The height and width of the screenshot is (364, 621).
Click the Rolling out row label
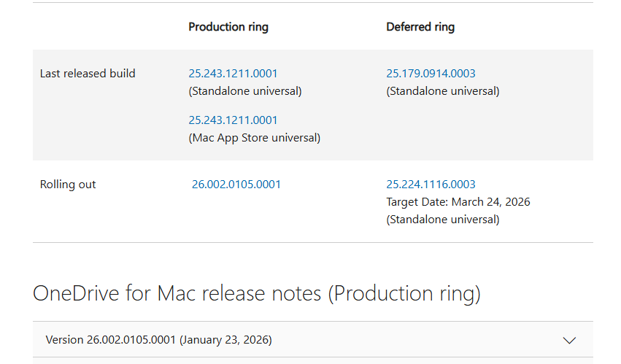click(x=68, y=185)
